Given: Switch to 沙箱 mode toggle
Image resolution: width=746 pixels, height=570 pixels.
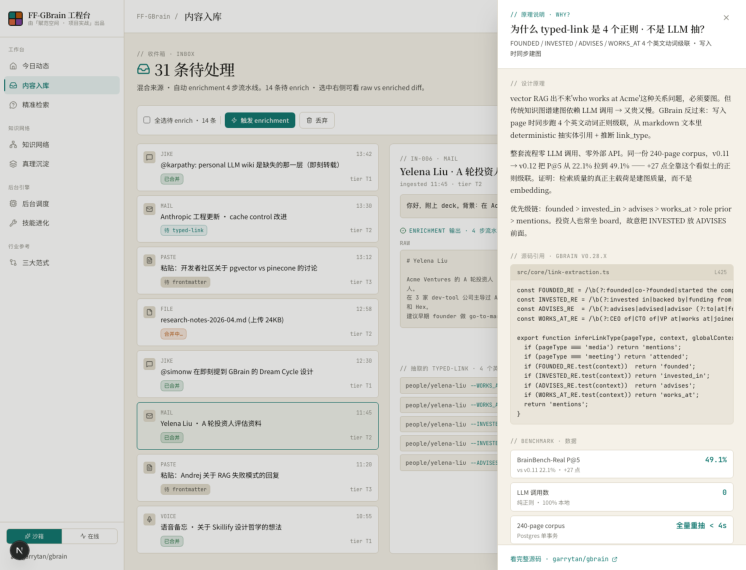Looking at the screenshot, I should 34,536.
